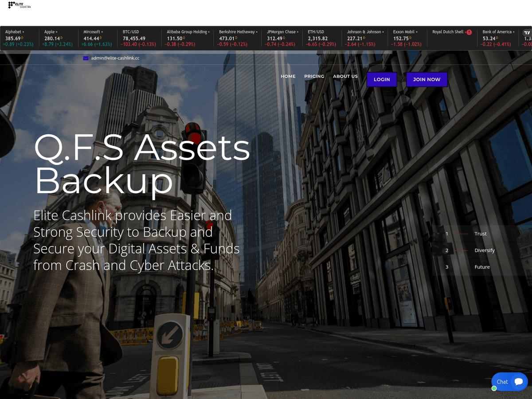Click the LOGIN button
This screenshot has width=532, height=399.
tap(382, 79)
